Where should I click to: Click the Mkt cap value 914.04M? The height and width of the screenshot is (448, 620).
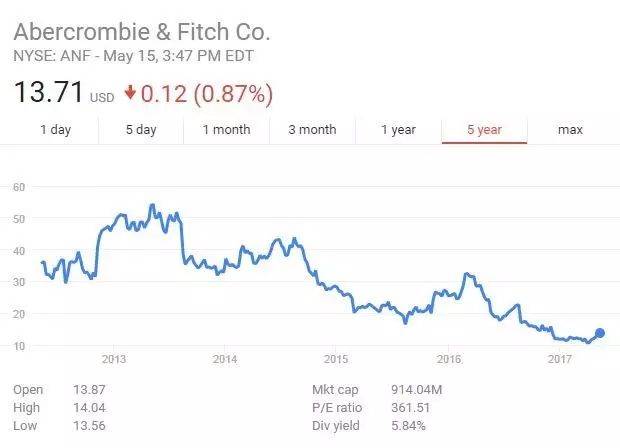tap(419, 389)
